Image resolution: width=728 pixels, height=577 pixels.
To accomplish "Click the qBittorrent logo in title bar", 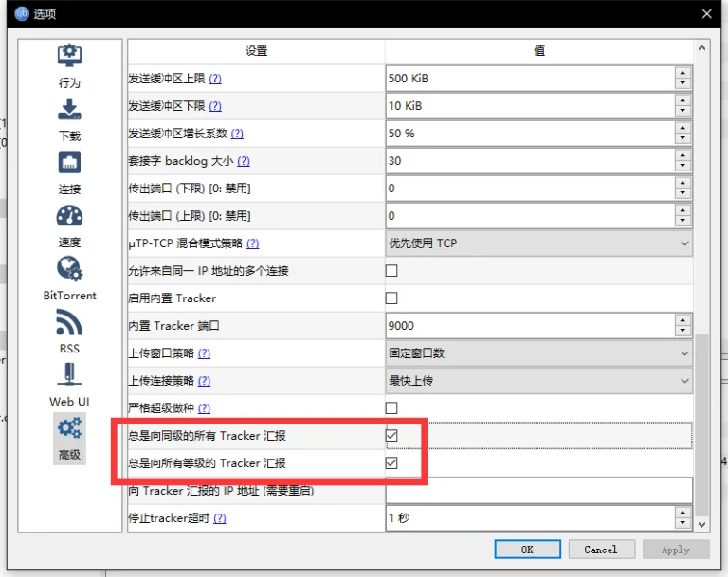I will (22, 13).
